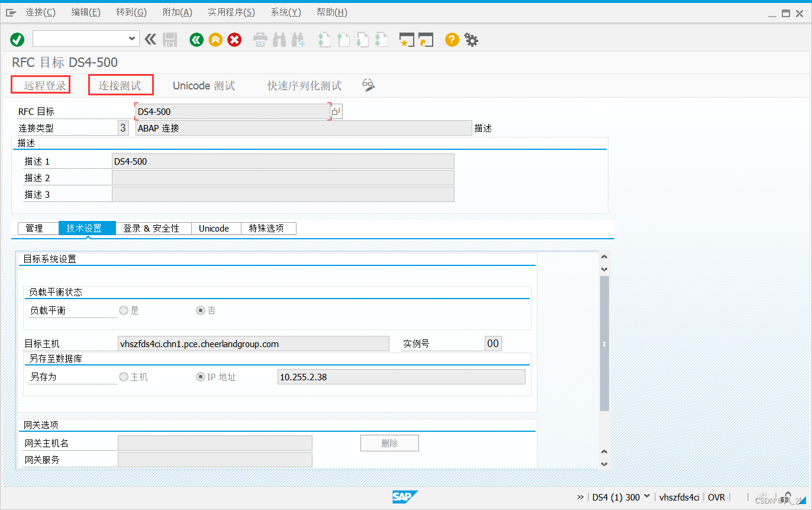This screenshot has width=812, height=510.
Task: Select 是 radio button for 负载平衡
Action: (x=124, y=310)
